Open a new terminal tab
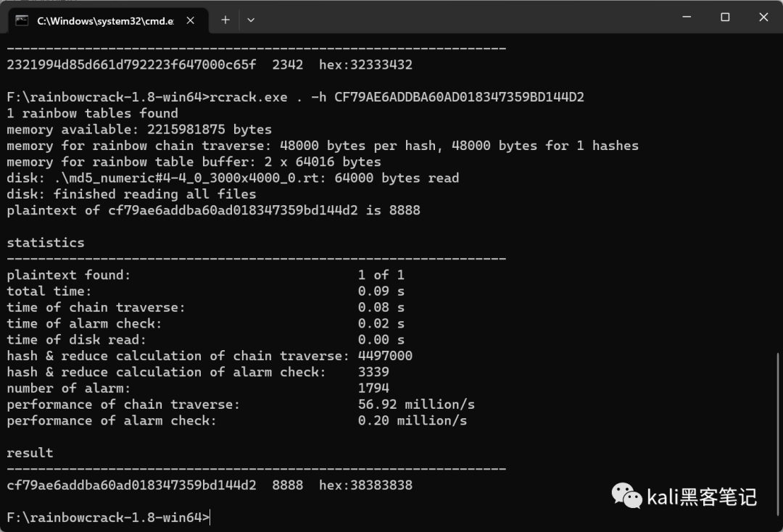Viewport: 783px width, 532px height. point(225,20)
